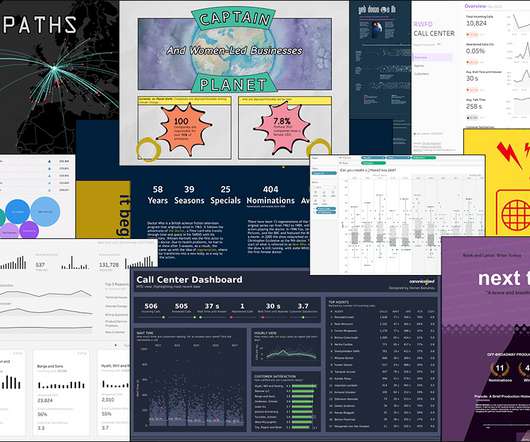Click the 'CALL CENTER' title in the RWFD dashboard

(434, 33)
